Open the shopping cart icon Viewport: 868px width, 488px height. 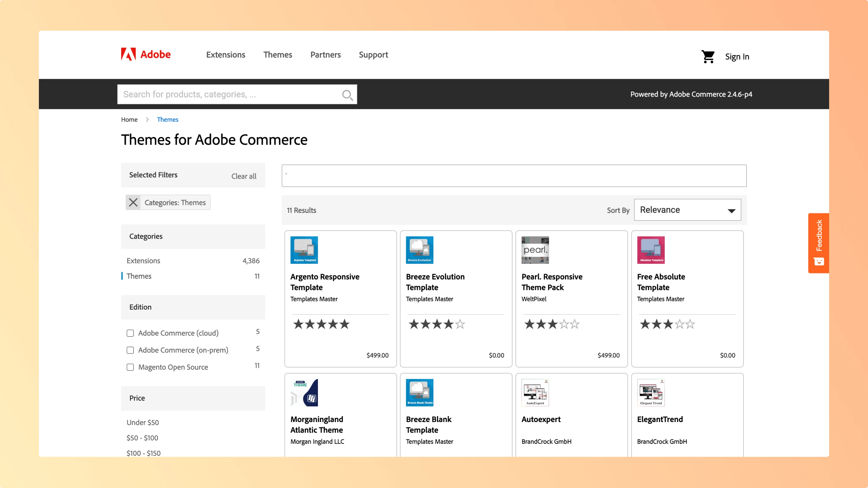coord(708,57)
